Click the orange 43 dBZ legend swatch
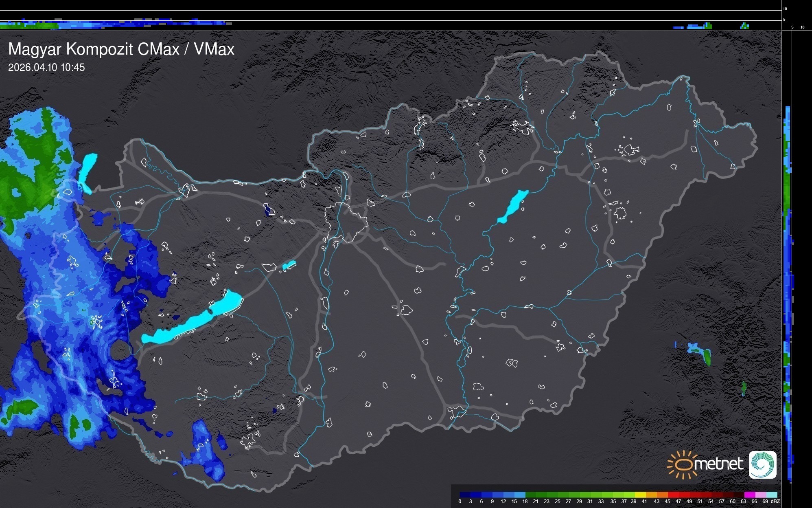The height and width of the screenshot is (508, 812). 662,495
